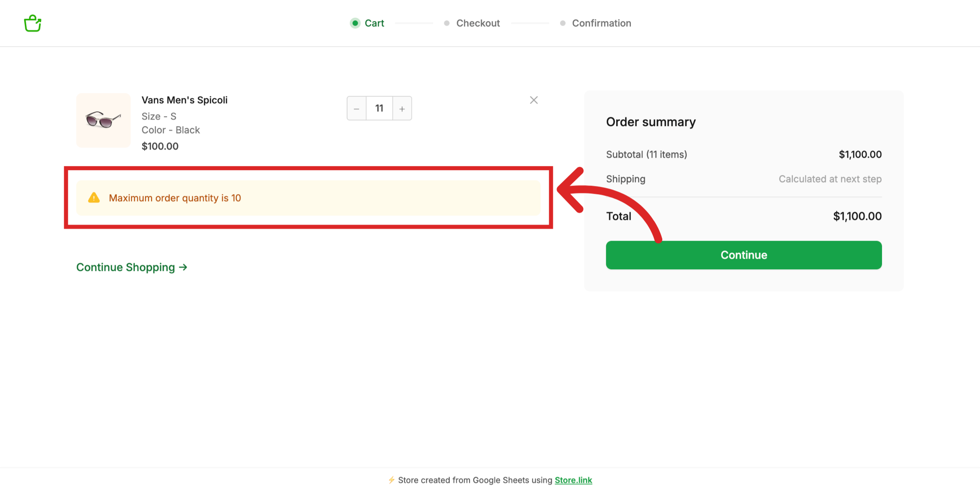Click the Vans Men's Spicoli product title

(x=185, y=100)
